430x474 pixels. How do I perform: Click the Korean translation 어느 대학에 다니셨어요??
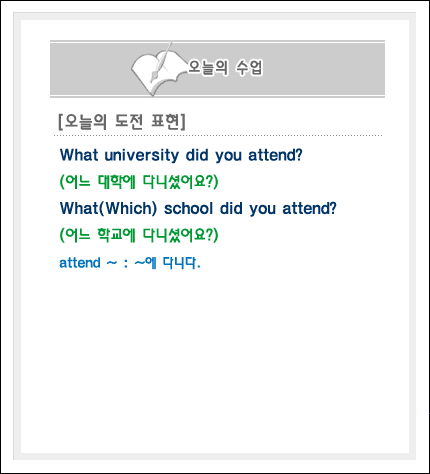[139, 182]
